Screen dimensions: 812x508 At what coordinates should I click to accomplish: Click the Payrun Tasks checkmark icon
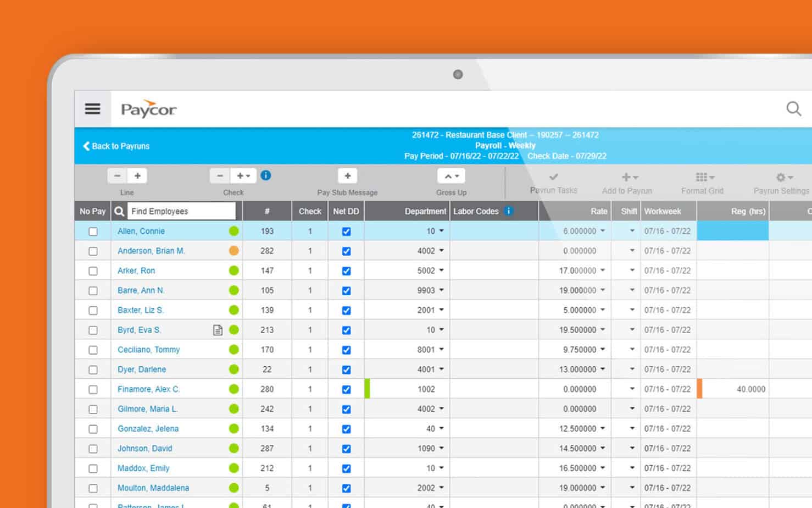click(x=553, y=176)
